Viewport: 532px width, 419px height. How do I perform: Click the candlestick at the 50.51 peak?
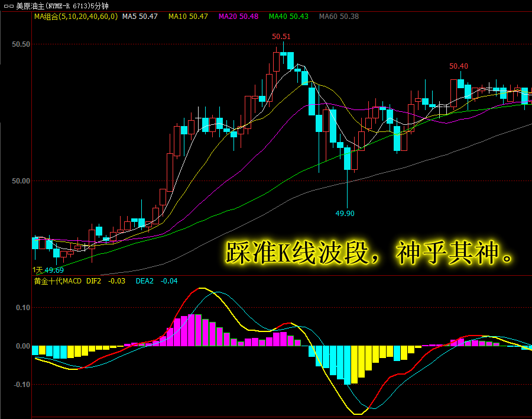coord(283,53)
